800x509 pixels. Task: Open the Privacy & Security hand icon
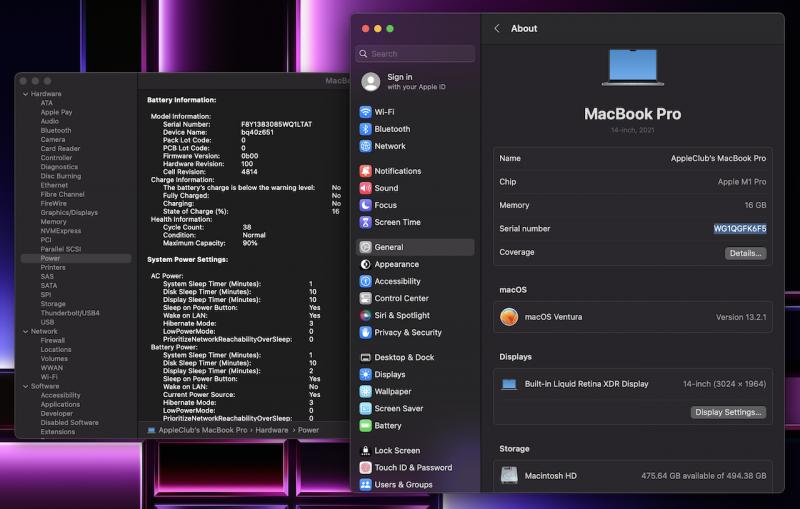365,332
